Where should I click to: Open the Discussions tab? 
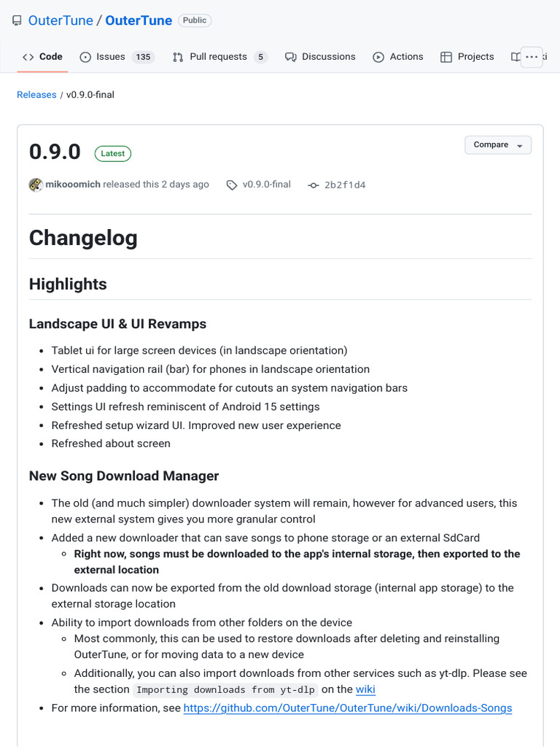tap(328, 57)
